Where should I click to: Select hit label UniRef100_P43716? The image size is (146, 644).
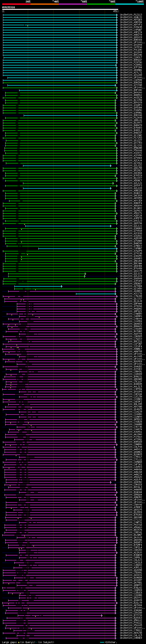[131, 525]
